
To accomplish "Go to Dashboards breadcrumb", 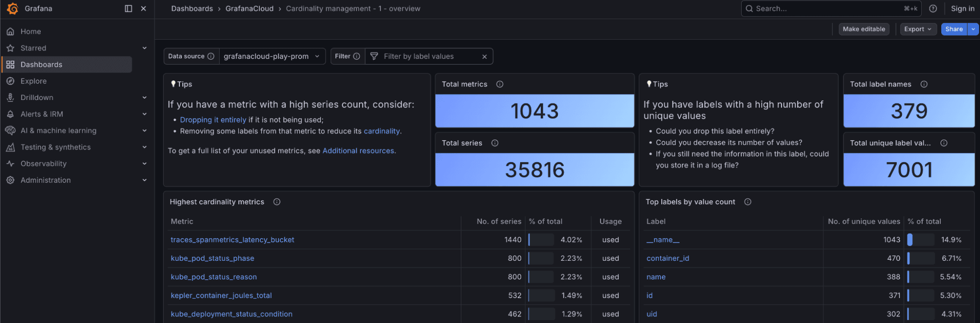I will point(192,8).
